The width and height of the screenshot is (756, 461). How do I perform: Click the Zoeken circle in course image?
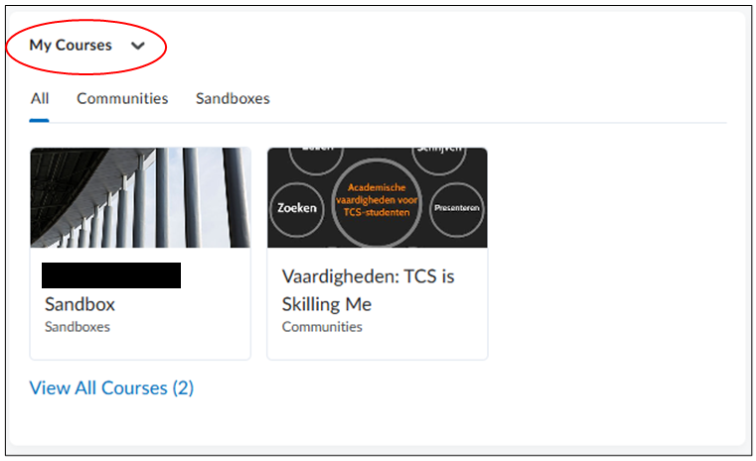[297, 208]
